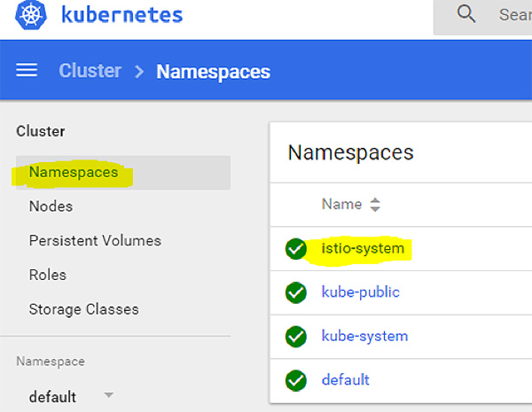
Task: Expand the default namespace selector dropdown
Action: 108,395
